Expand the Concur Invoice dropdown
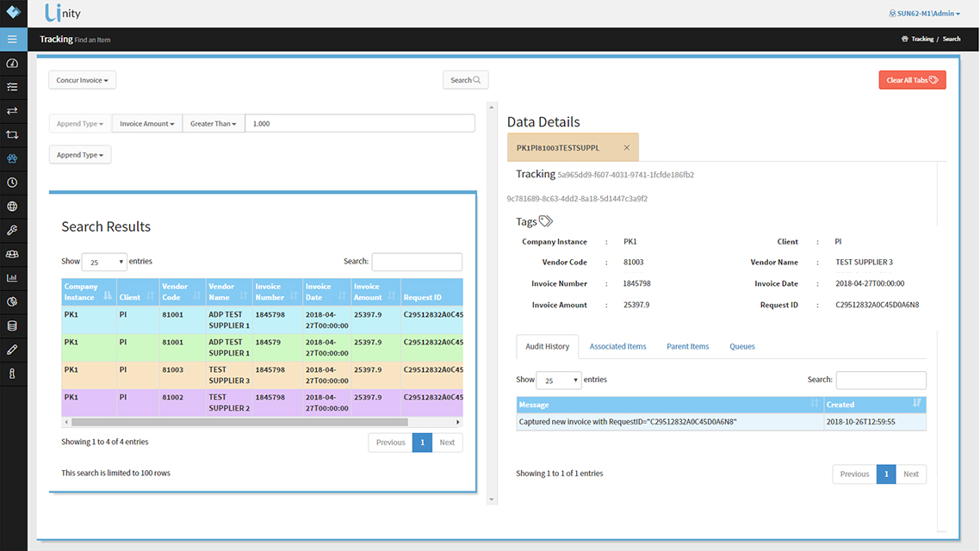This screenshot has width=980, height=551. (82, 80)
